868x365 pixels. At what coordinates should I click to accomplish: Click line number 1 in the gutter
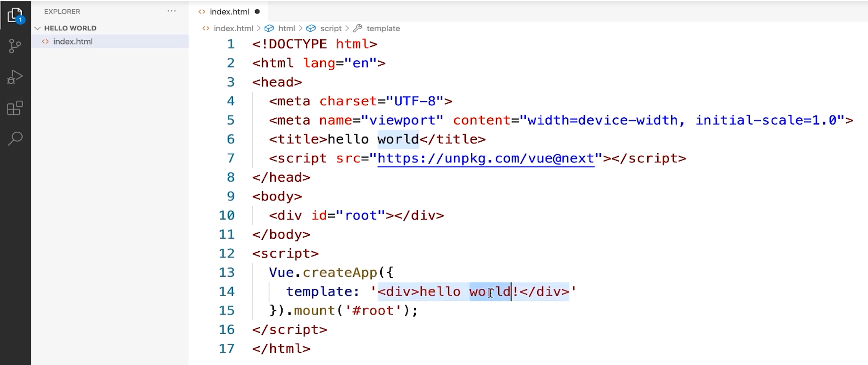click(231, 44)
